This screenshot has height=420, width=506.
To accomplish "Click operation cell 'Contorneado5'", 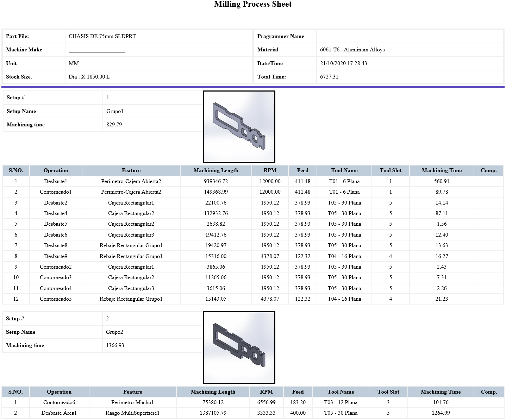I will (56, 299).
